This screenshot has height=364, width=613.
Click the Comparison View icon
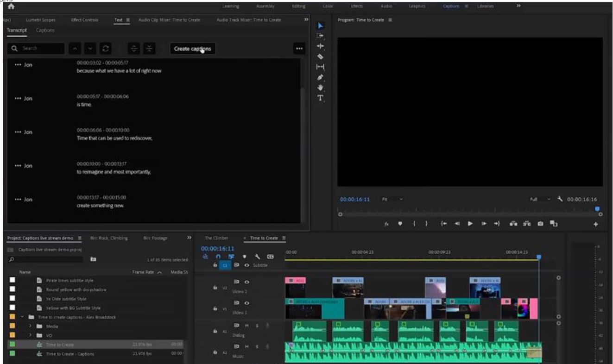click(x=554, y=224)
